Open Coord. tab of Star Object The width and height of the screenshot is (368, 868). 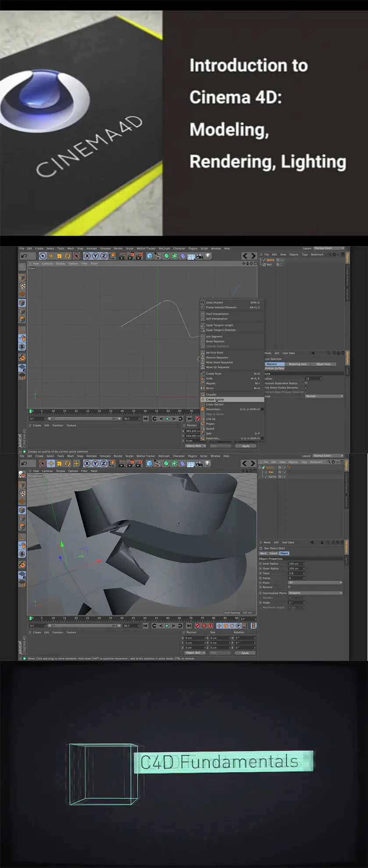coord(273,553)
